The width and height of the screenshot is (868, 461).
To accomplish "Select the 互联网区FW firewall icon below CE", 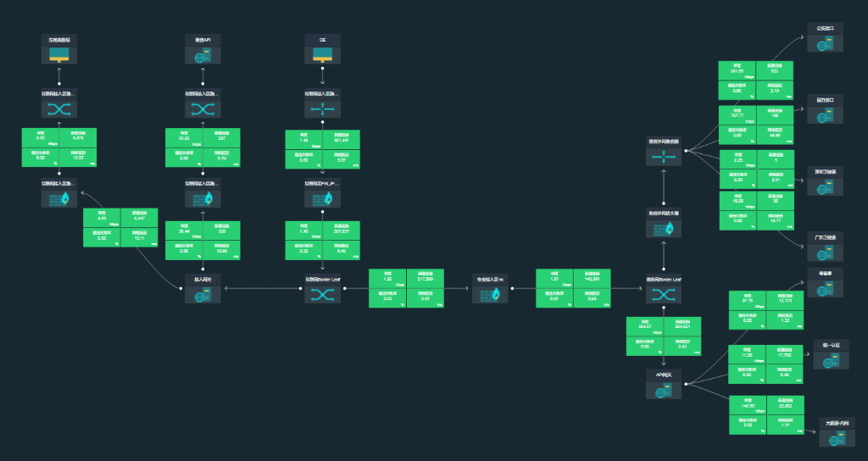I will click(x=322, y=198).
